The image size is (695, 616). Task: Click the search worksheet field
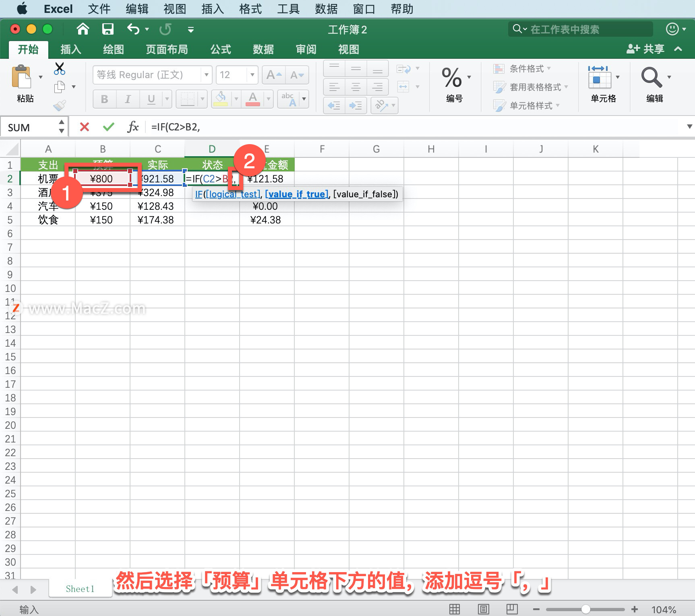point(580,29)
